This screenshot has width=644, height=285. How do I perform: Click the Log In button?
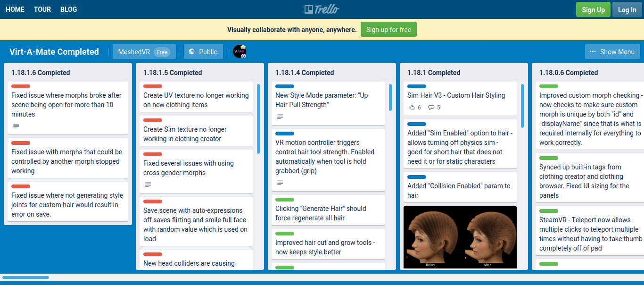[627, 9]
